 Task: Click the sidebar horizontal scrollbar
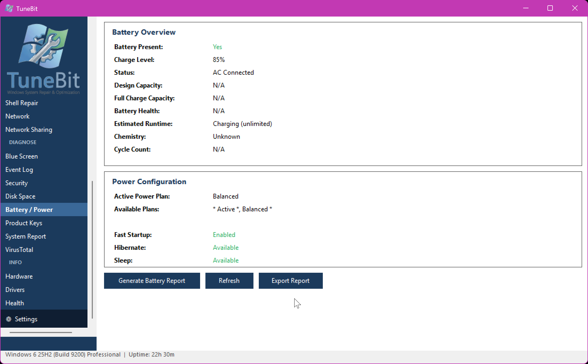point(41,333)
